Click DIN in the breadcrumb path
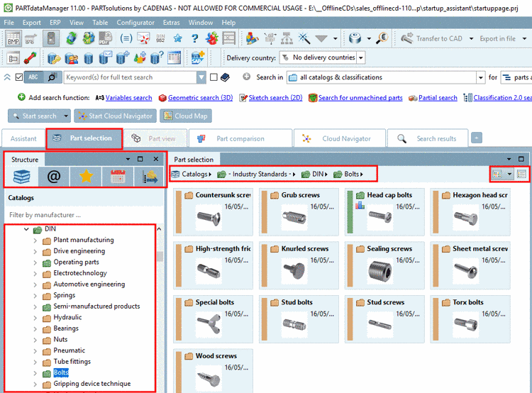The height and width of the screenshot is (393, 532). click(x=318, y=174)
